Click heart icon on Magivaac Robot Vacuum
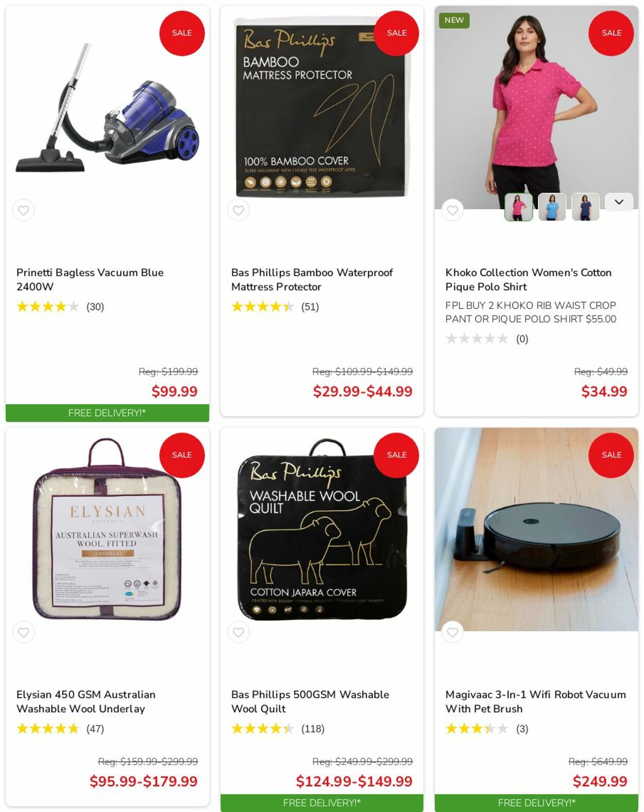 click(452, 632)
